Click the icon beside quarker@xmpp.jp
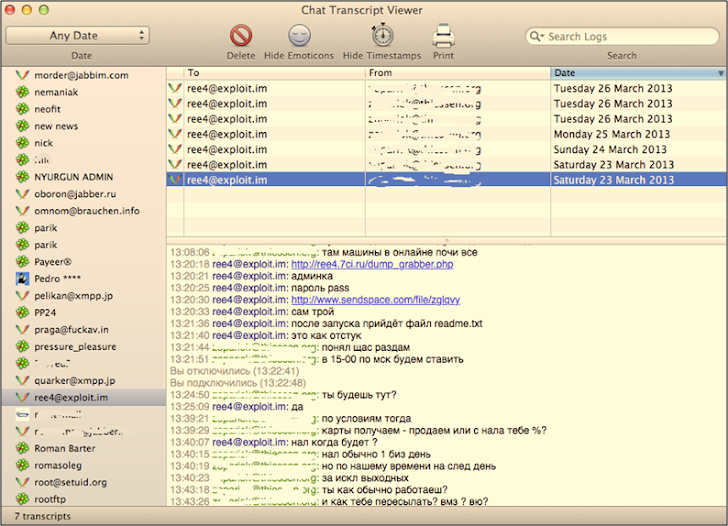This screenshot has height=526, width=728. click(x=22, y=381)
